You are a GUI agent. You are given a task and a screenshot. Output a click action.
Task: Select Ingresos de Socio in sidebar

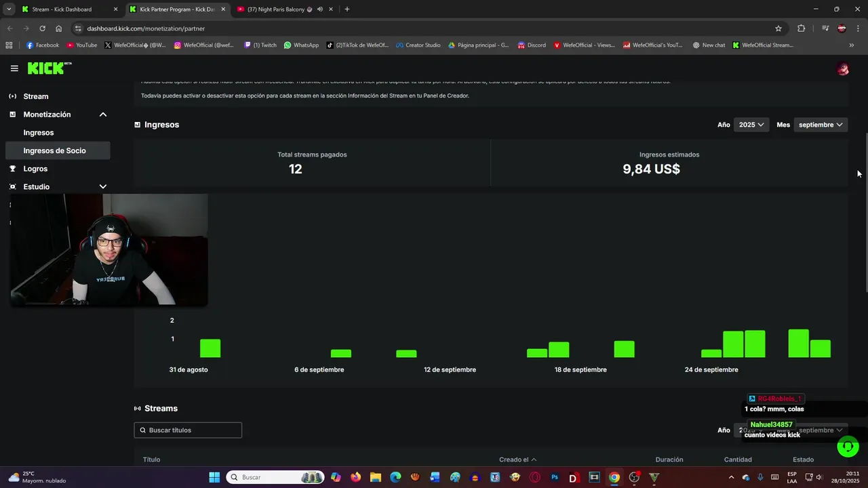[x=58, y=150]
